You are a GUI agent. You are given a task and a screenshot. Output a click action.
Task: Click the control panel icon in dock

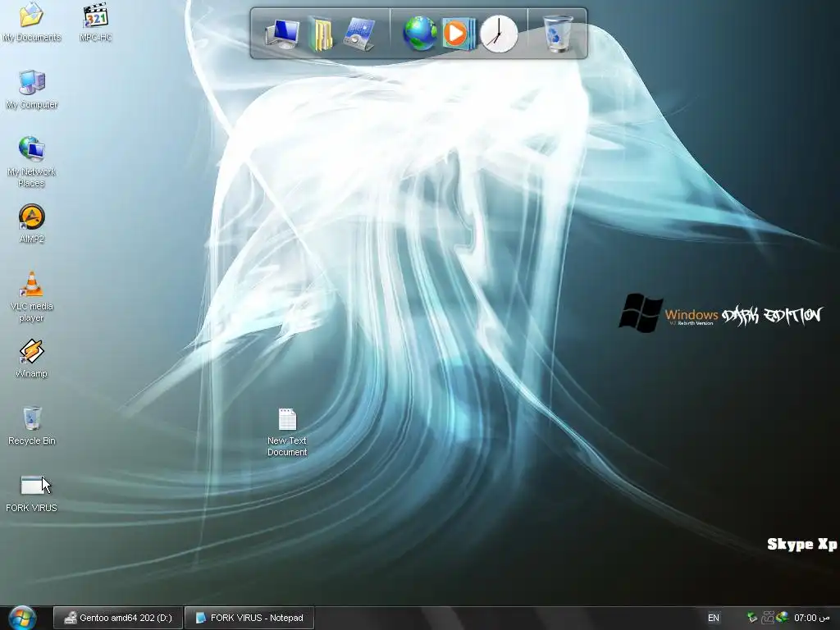359,34
